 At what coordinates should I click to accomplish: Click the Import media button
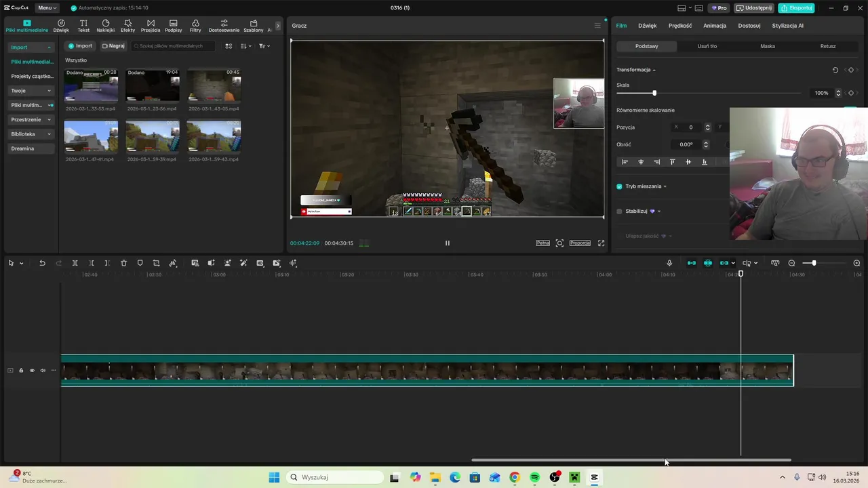[x=80, y=46]
